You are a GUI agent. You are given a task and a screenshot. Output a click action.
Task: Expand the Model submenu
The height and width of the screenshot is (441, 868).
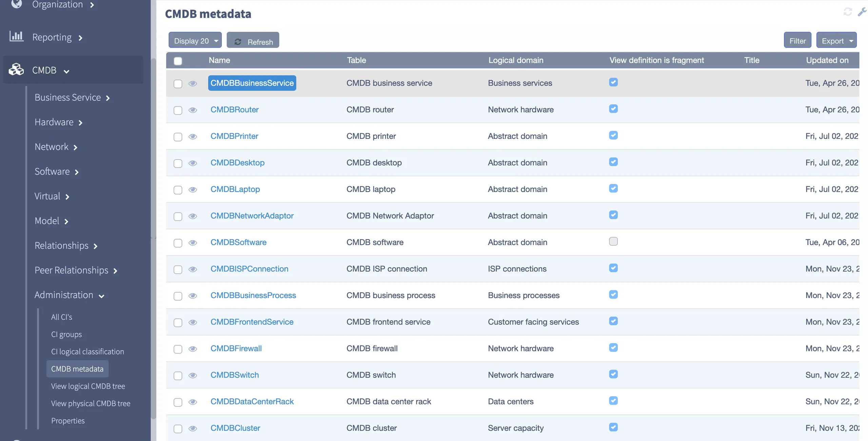[52, 221]
